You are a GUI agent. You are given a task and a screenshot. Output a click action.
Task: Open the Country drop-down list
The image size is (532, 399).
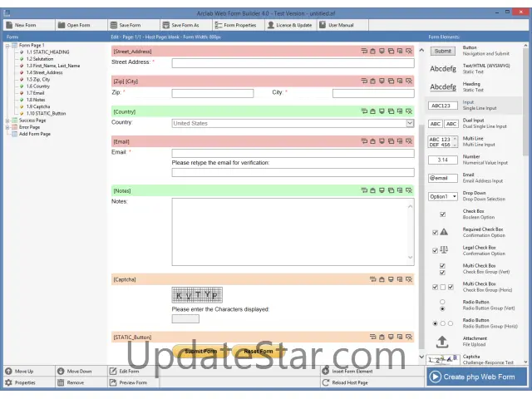(410, 123)
